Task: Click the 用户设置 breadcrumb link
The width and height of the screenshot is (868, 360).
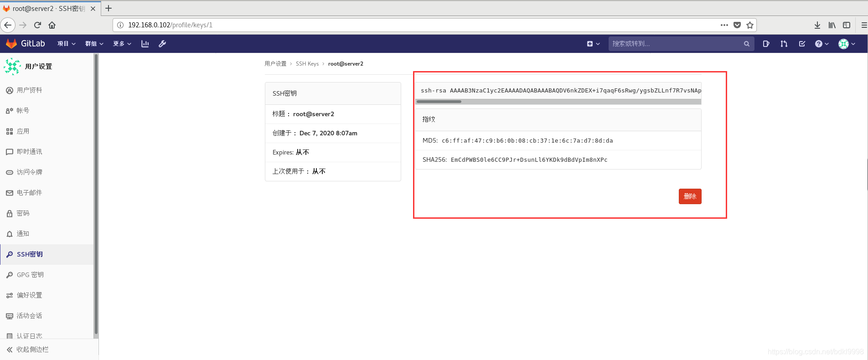Action: pyautogui.click(x=275, y=64)
